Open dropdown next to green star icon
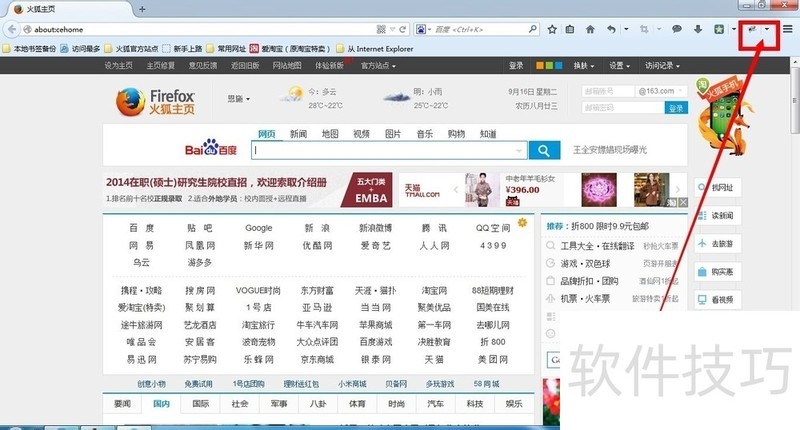This screenshot has height=430, width=800. (x=734, y=29)
